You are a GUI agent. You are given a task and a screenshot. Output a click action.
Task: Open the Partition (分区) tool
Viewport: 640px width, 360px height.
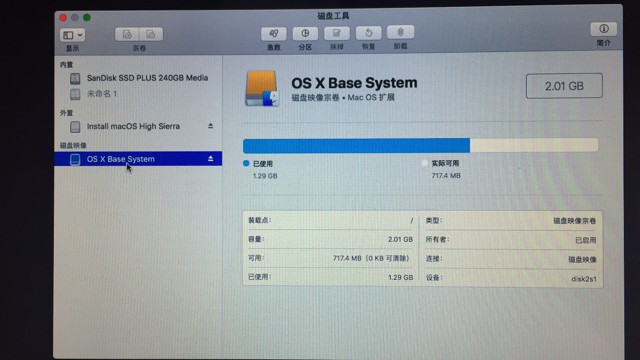305,33
